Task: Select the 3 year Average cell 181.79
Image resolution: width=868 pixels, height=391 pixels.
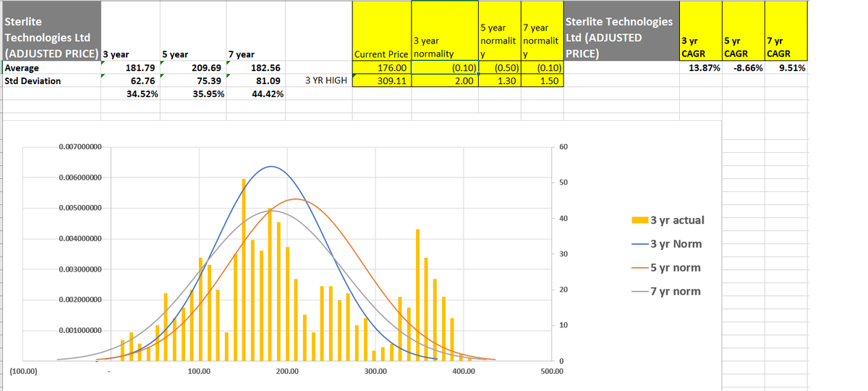Action: (x=130, y=68)
